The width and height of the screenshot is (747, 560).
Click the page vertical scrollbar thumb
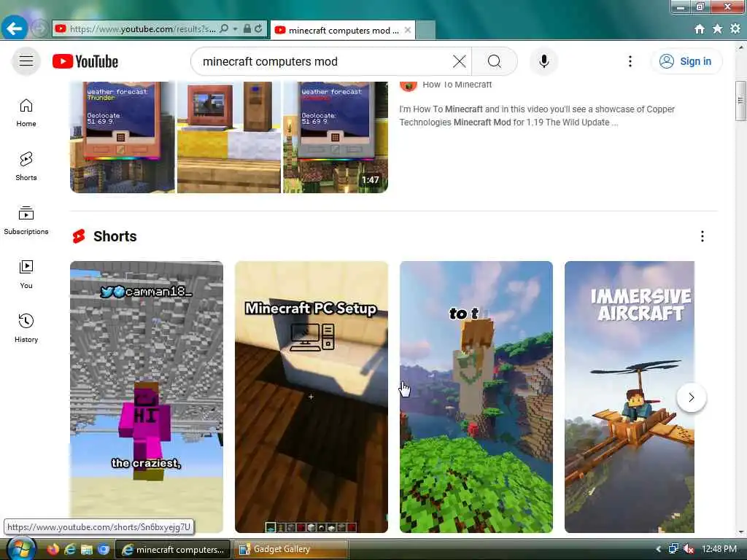click(740, 101)
